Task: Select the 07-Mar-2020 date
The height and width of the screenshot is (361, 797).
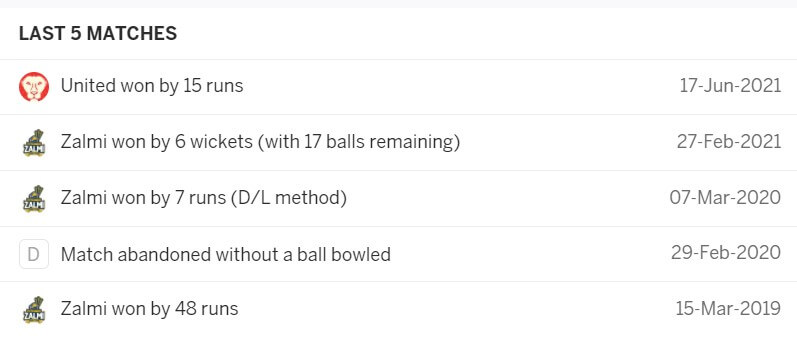Action: coord(725,197)
